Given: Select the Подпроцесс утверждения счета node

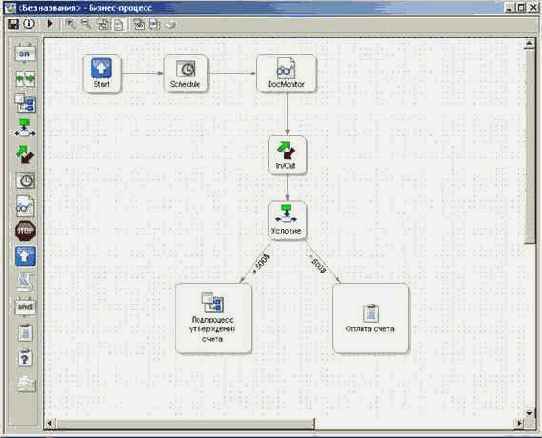Looking at the screenshot, I should click(213, 318).
